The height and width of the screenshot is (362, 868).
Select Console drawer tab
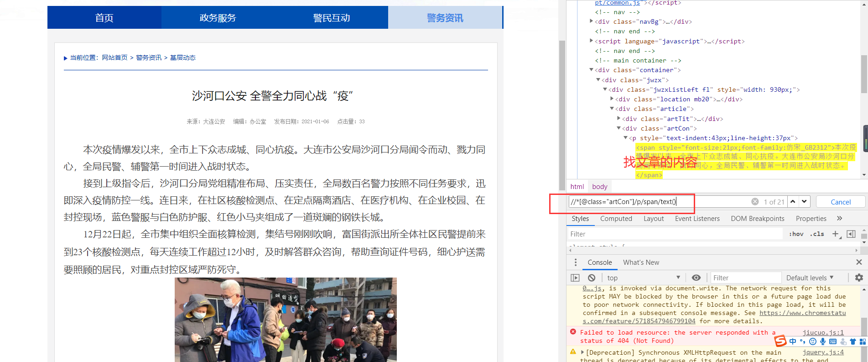click(600, 262)
